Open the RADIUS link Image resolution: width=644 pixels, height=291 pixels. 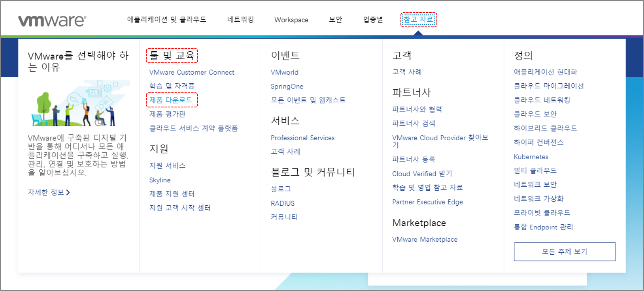[x=283, y=203]
